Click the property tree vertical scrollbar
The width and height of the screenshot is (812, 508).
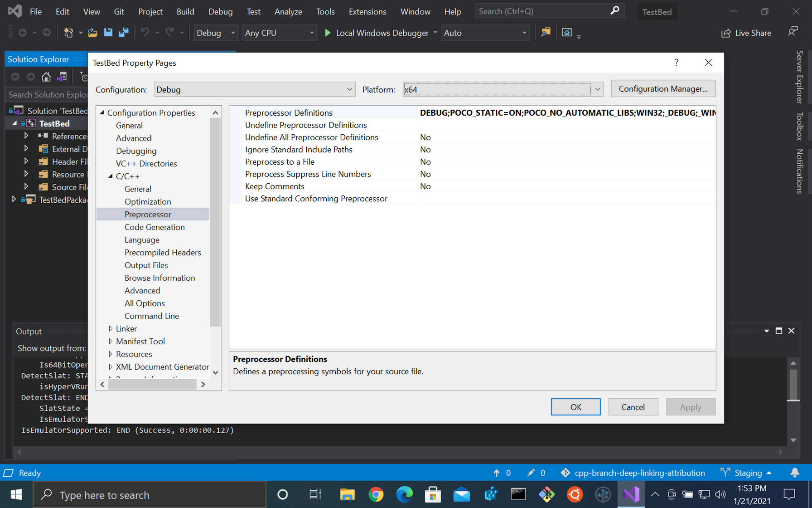point(215,222)
